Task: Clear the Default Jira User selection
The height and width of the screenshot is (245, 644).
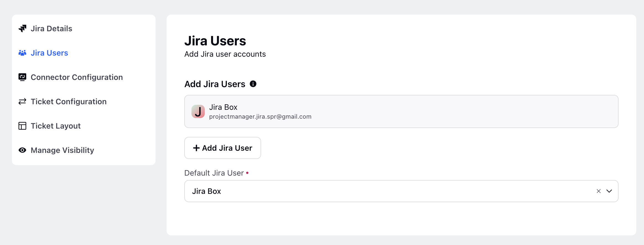Action: 599,191
